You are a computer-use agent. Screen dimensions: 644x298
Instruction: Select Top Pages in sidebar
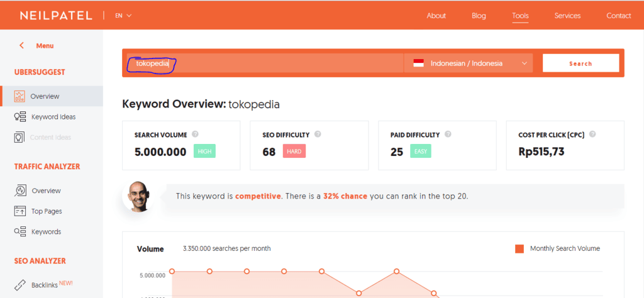click(x=47, y=211)
